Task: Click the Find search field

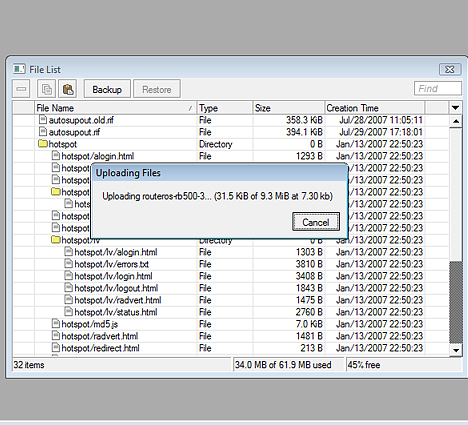Action: (x=438, y=89)
